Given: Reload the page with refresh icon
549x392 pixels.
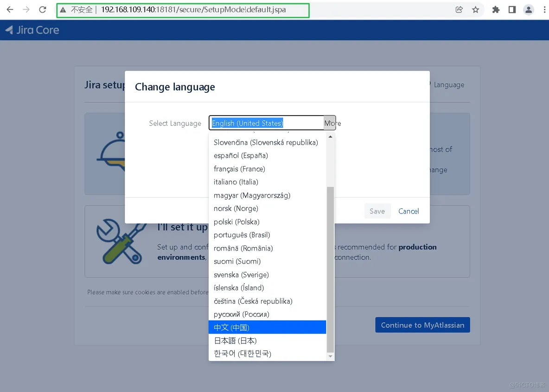Looking at the screenshot, I should [x=42, y=9].
